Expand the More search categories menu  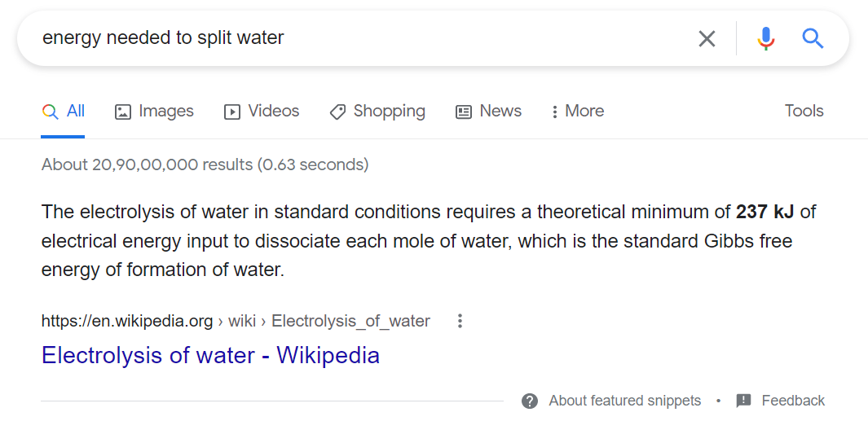(x=578, y=112)
